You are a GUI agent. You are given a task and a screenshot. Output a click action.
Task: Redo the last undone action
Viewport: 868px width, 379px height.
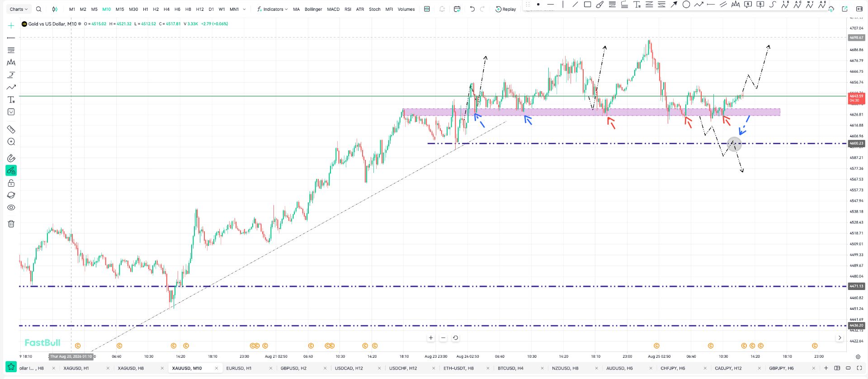482,9
